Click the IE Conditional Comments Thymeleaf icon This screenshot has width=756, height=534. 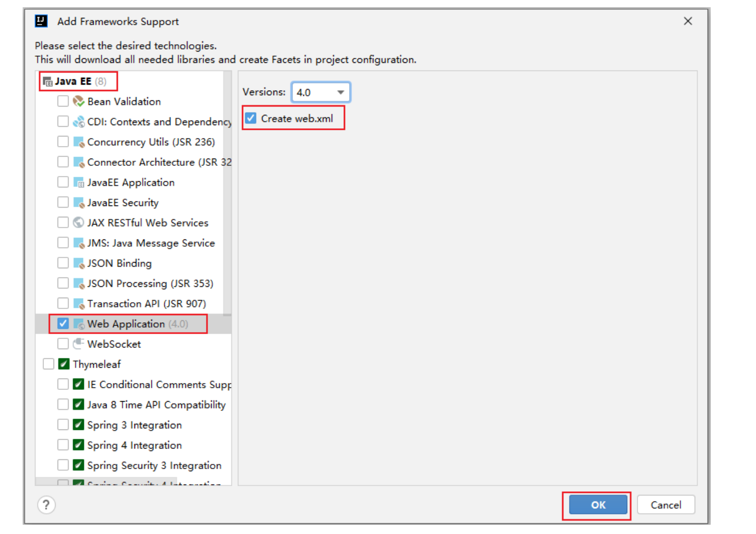click(x=78, y=384)
